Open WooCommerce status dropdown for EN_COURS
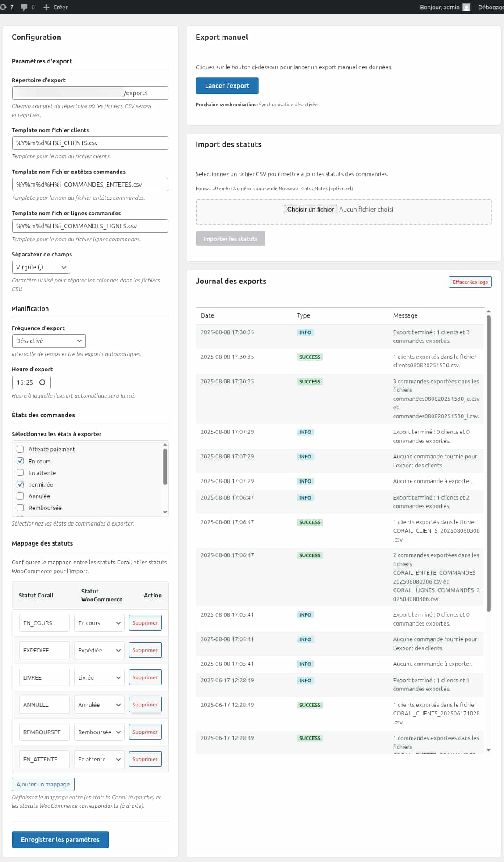Image resolution: width=504 pixels, height=862 pixels. tap(99, 623)
